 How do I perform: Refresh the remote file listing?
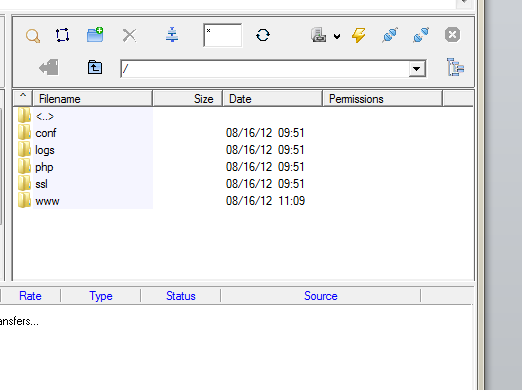tap(263, 35)
